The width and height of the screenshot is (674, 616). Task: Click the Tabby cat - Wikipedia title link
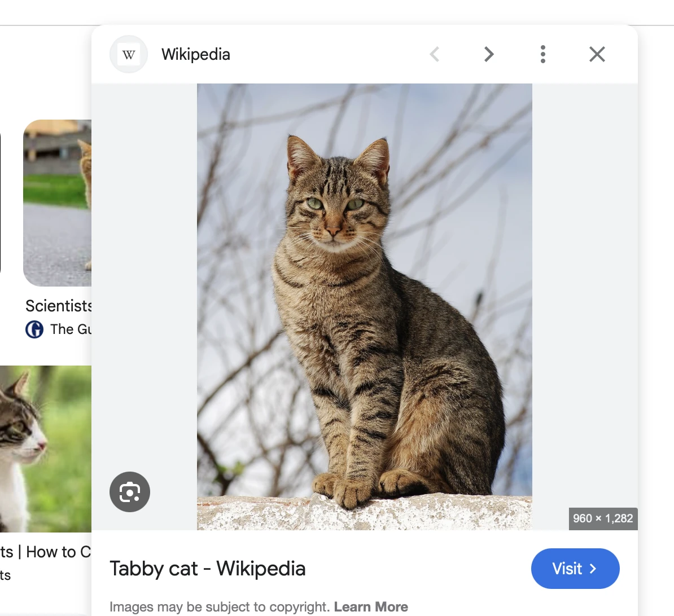[208, 569]
